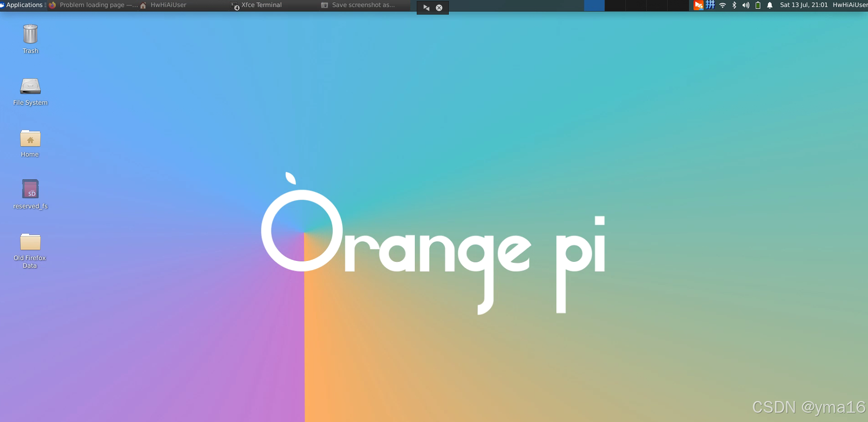Select the reserved_fs SD card icon
This screenshot has width=868, height=422.
pyautogui.click(x=30, y=195)
